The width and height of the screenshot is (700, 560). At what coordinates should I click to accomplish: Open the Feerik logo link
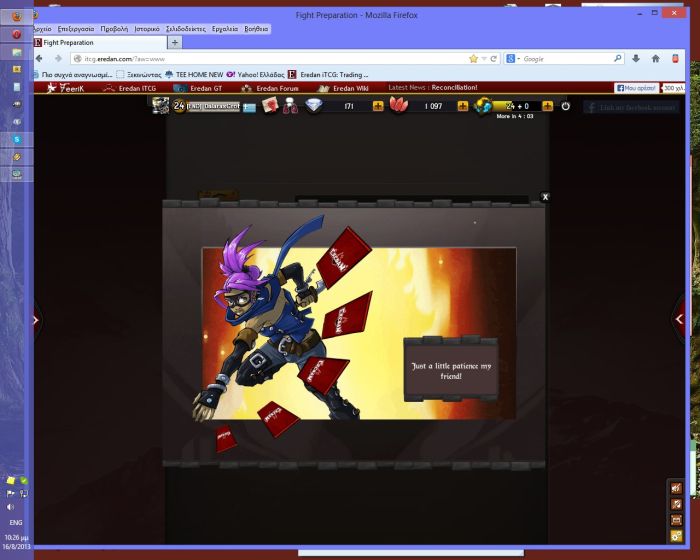tap(66, 88)
